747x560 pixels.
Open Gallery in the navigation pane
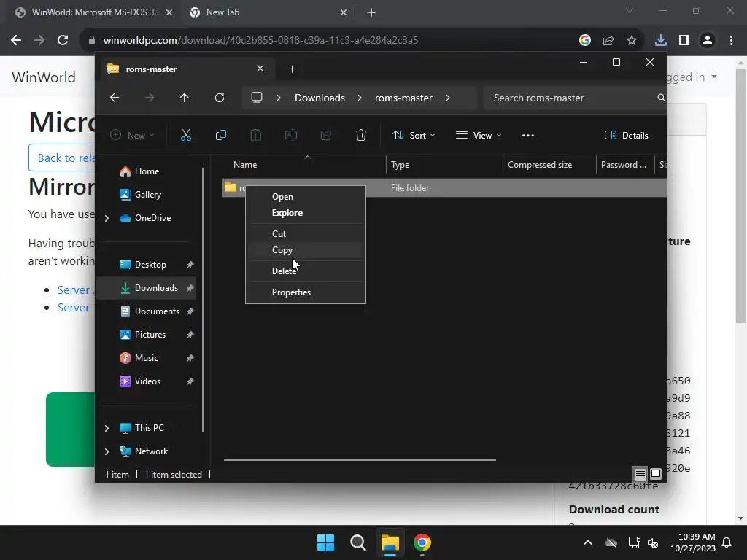[147, 195]
